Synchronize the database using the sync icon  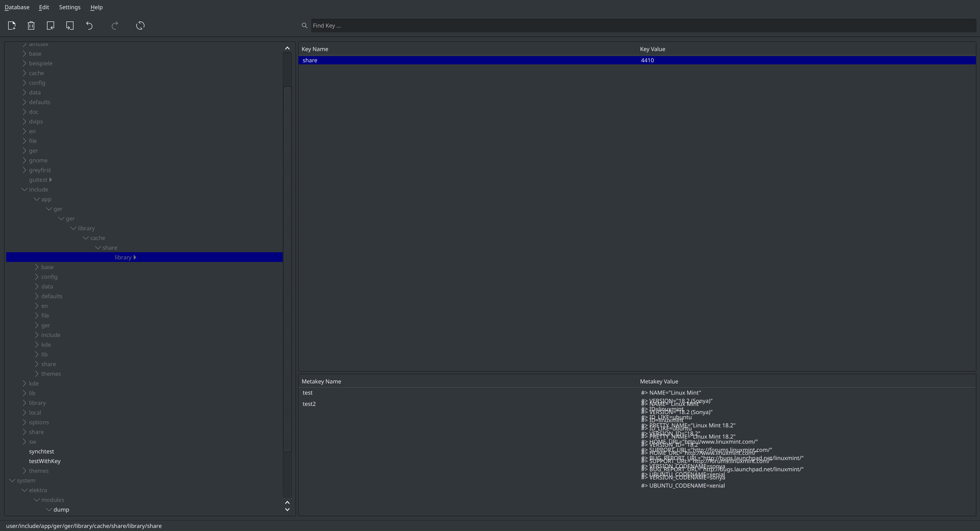[140, 26]
